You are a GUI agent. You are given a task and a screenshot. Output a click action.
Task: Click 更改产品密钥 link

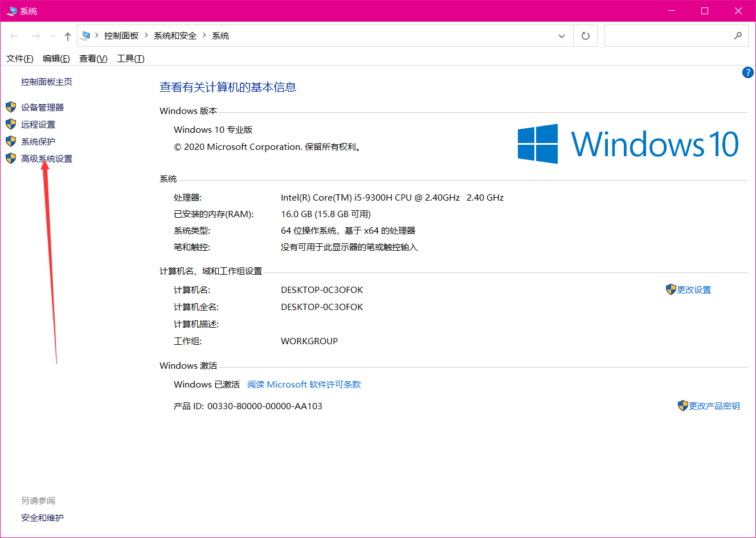click(714, 406)
